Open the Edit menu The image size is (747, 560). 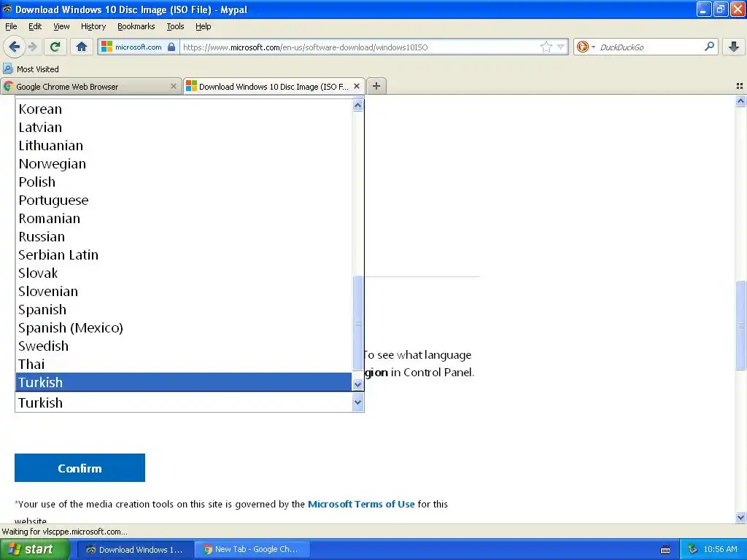pos(35,26)
